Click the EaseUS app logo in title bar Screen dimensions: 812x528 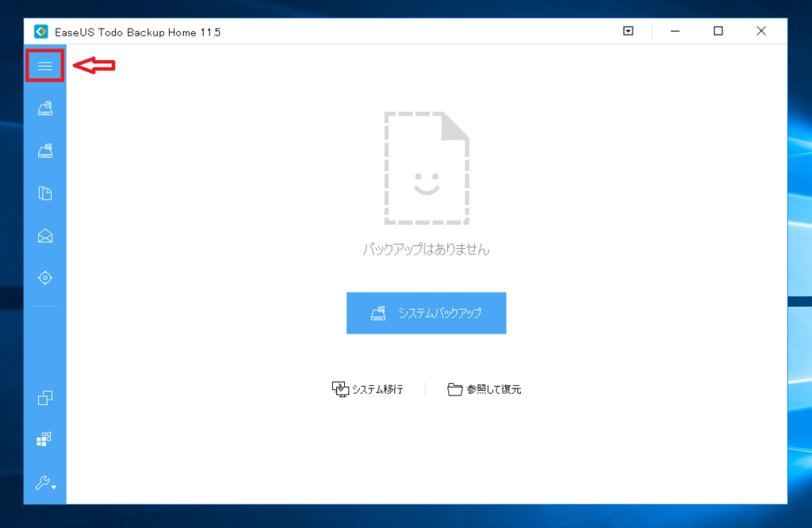pyautogui.click(x=41, y=32)
